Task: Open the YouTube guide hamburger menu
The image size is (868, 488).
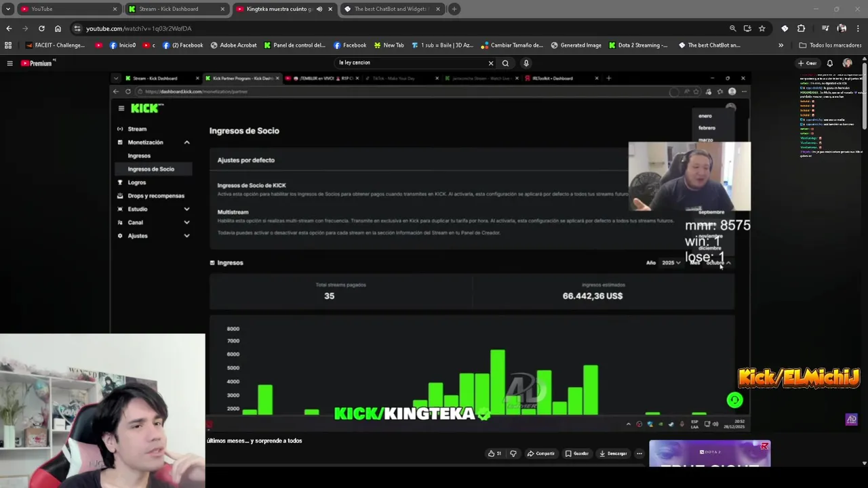Action: click(9, 63)
